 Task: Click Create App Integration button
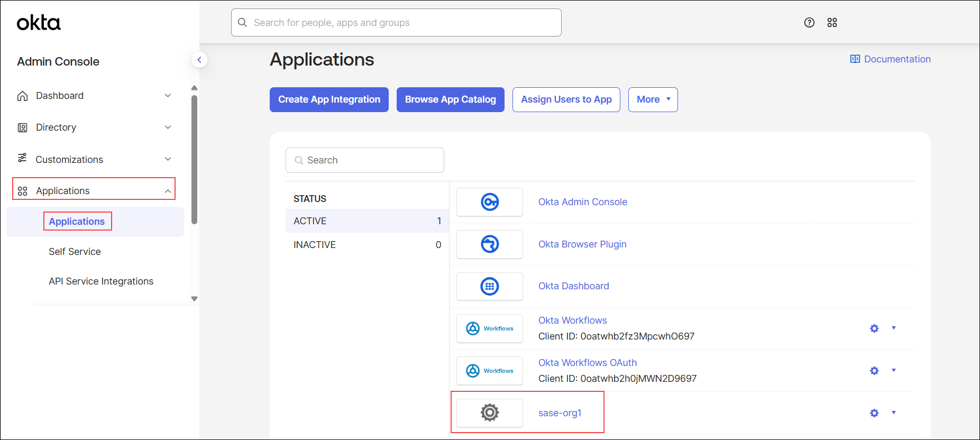[329, 99]
